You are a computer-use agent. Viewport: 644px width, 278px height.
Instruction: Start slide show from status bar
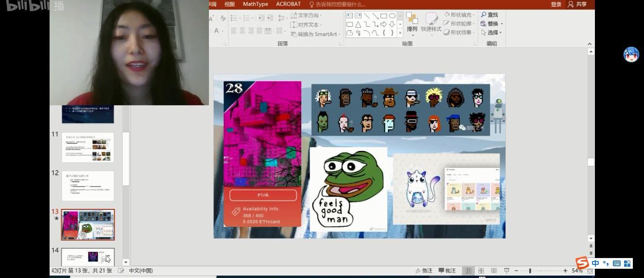(x=506, y=271)
